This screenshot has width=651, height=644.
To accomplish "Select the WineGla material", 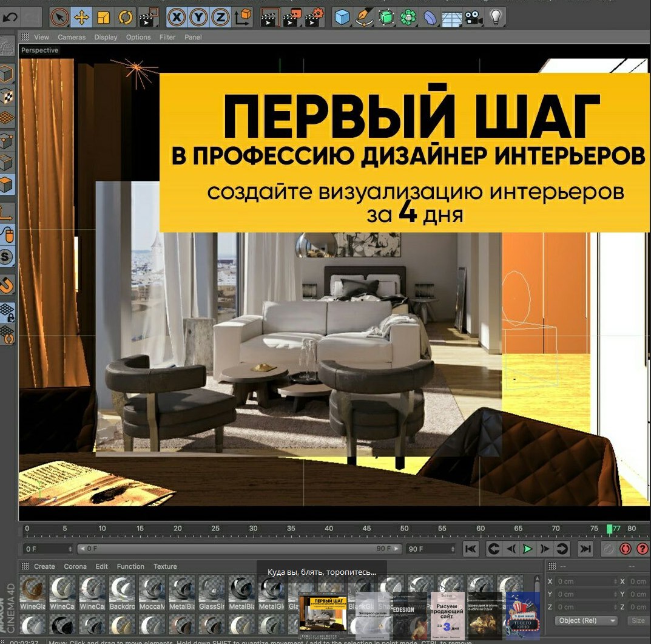I will 33,593.
